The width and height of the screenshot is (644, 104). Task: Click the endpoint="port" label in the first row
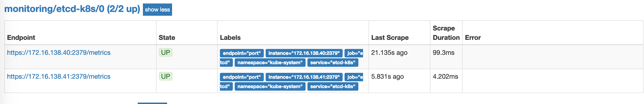click(241, 53)
